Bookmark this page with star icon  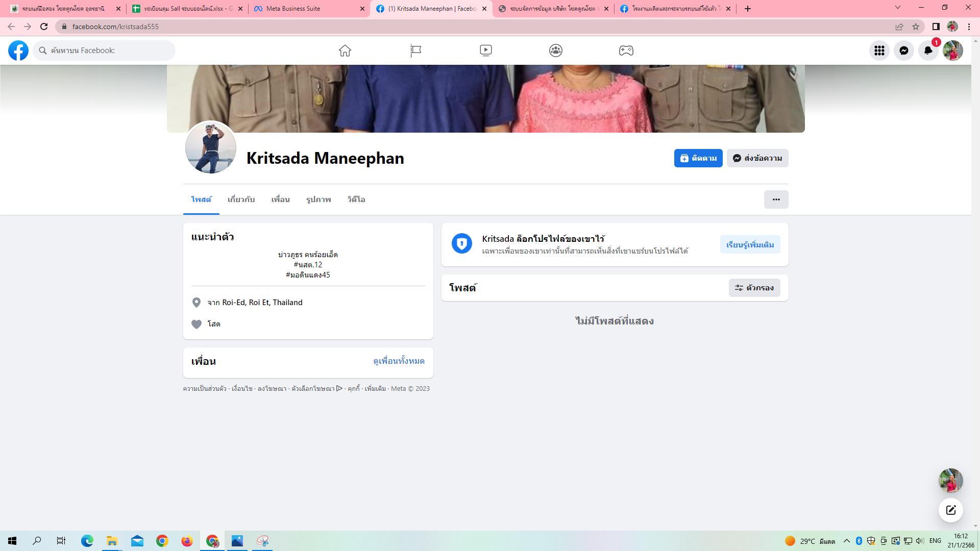pos(916,27)
